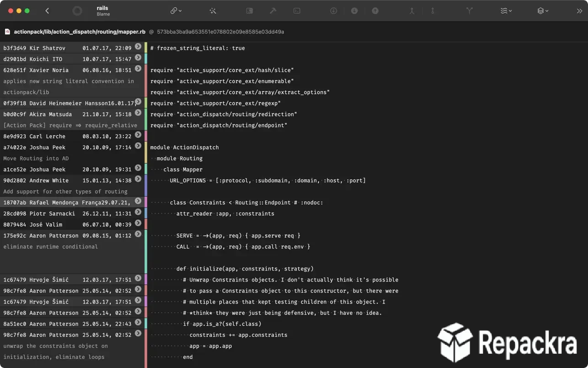Open commit arrow for 8079484 José Valim

(138, 223)
